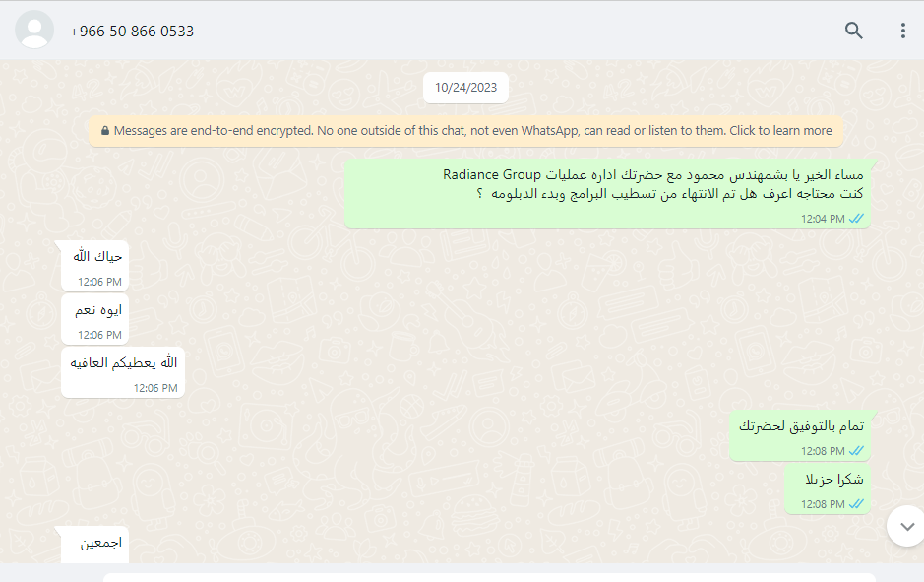Click the حياك الله incoming message bubble

94,266
